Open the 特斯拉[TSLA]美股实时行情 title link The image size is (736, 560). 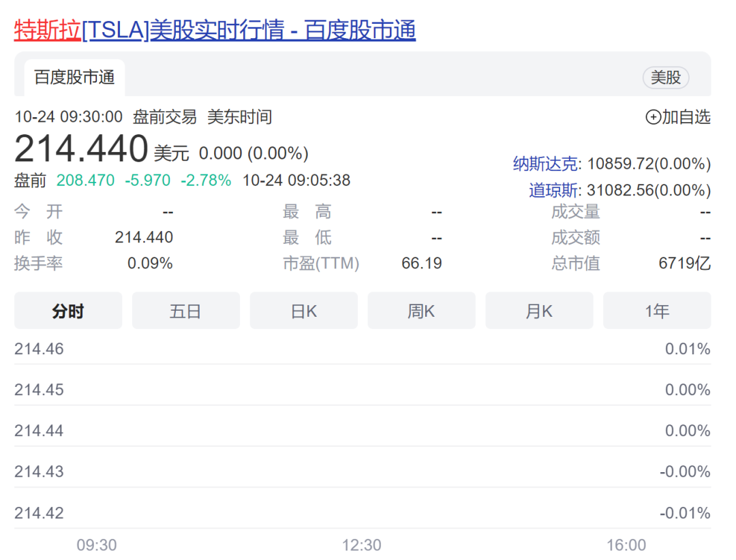[215, 30]
